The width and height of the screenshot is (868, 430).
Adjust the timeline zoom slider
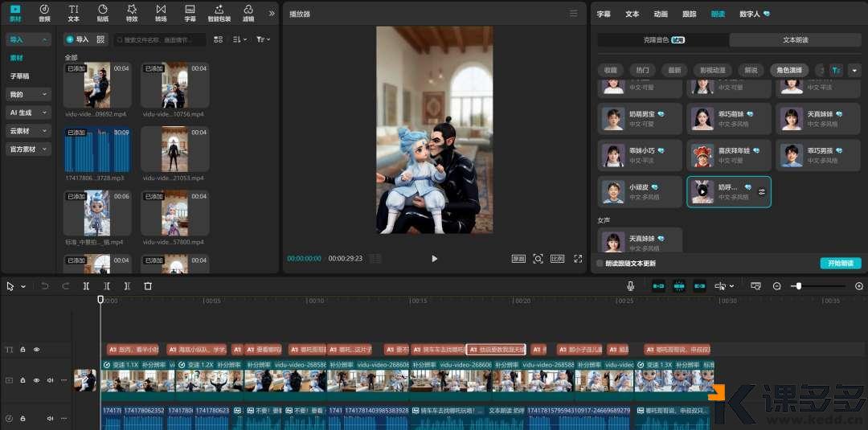coord(819,286)
